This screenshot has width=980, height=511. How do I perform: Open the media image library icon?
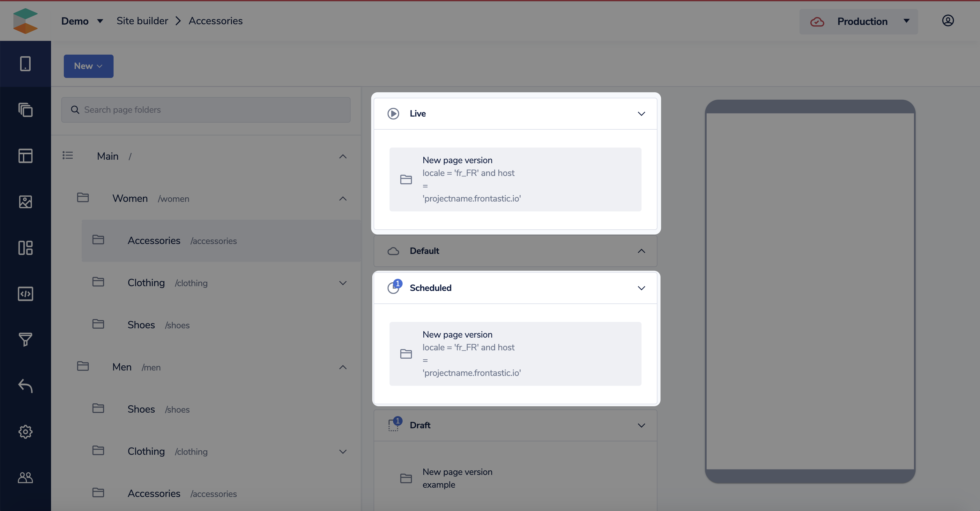tap(25, 202)
